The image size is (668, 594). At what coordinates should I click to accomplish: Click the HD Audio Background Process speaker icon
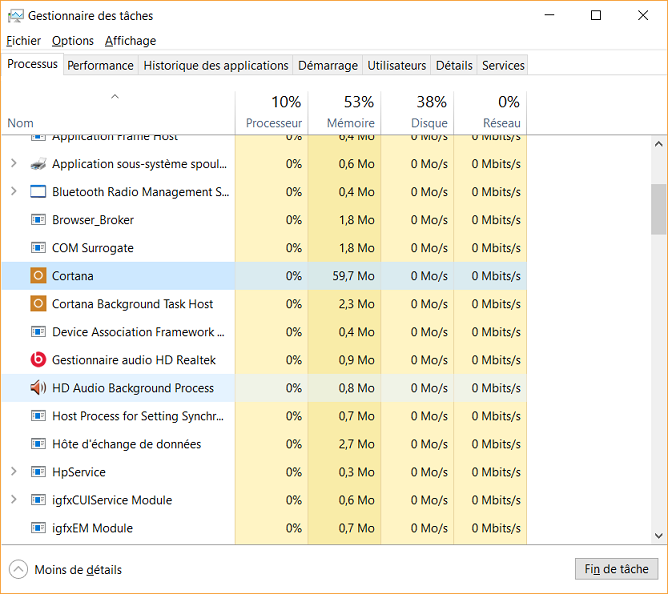coord(39,388)
